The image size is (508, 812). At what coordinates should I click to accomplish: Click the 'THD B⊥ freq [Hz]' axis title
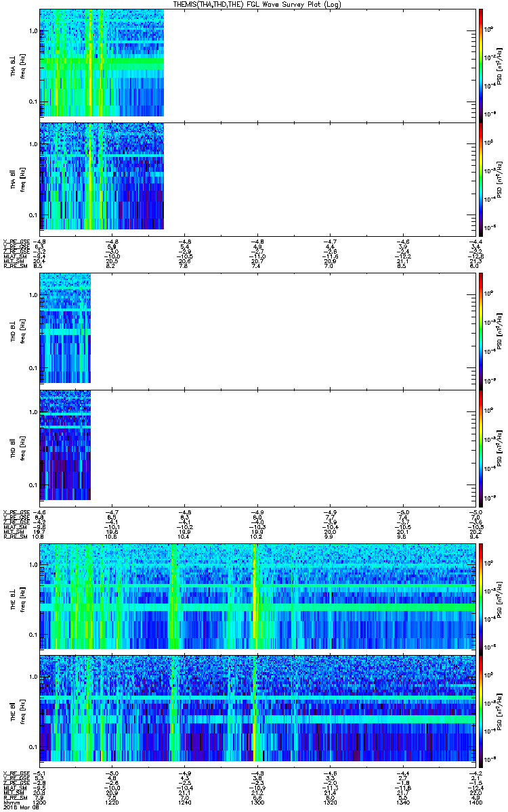coord(18,331)
